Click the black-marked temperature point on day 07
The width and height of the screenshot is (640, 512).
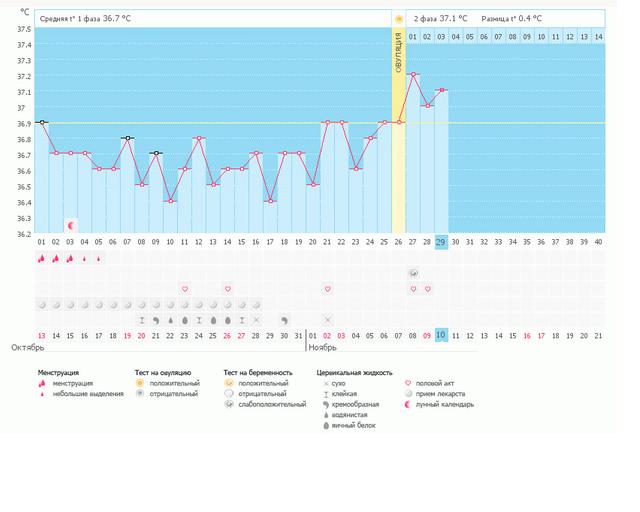click(127, 138)
